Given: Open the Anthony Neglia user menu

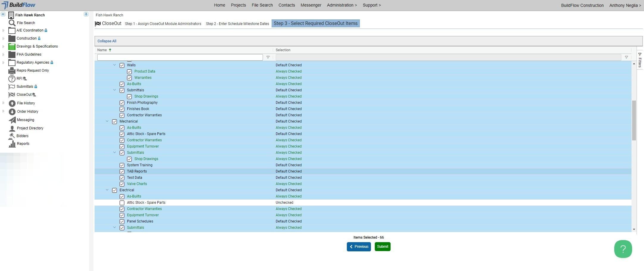Looking at the screenshot, I should 625,5.
